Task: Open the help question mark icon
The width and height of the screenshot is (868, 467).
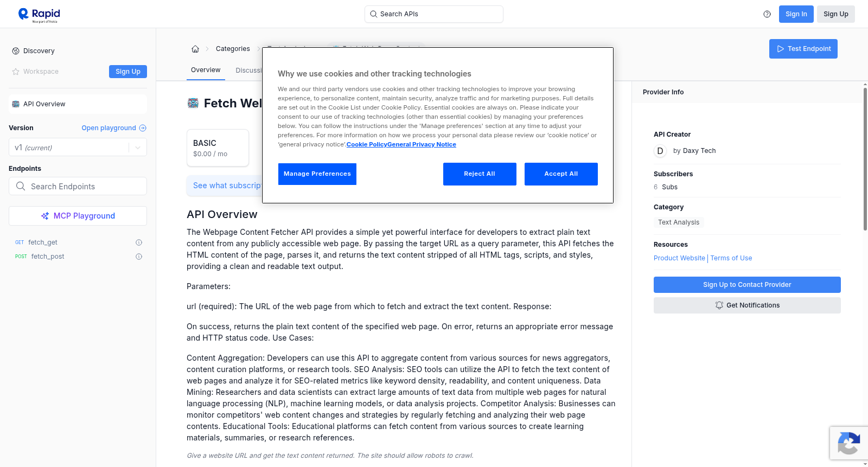Action: [x=767, y=14]
